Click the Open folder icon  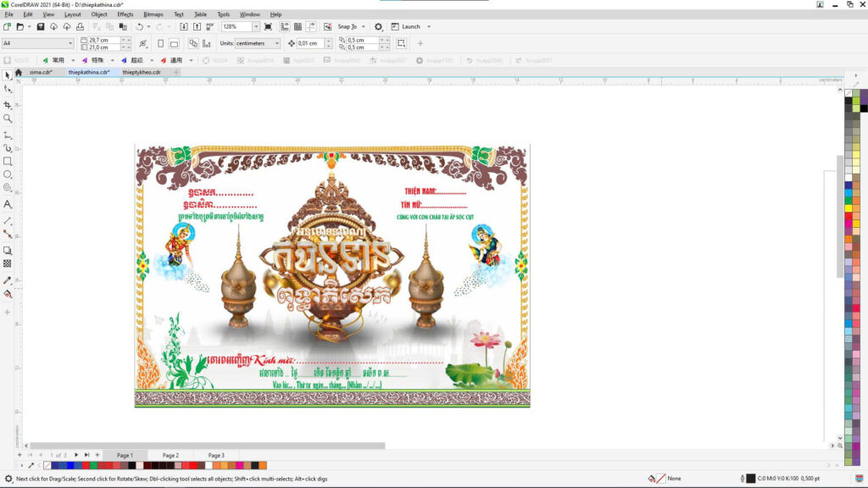[x=20, y=26]
